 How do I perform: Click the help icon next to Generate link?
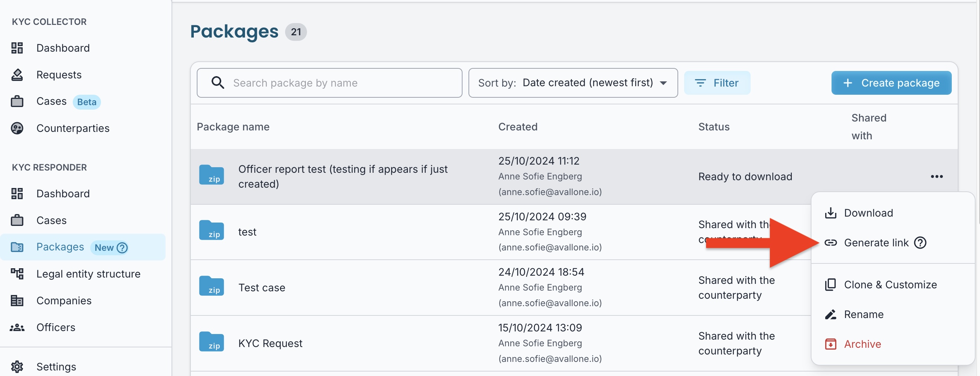[920, 243]
